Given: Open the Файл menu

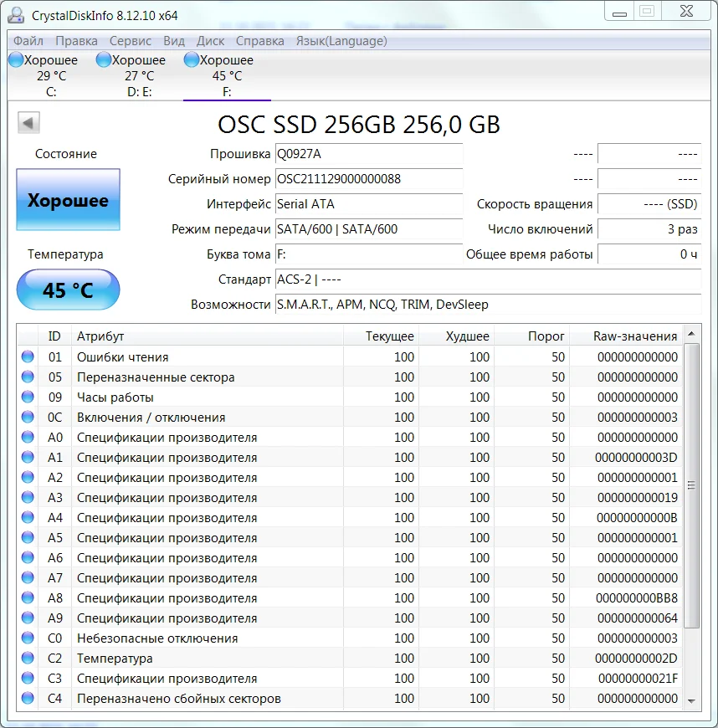Looking at the screenshot, I should pos(28,41).
